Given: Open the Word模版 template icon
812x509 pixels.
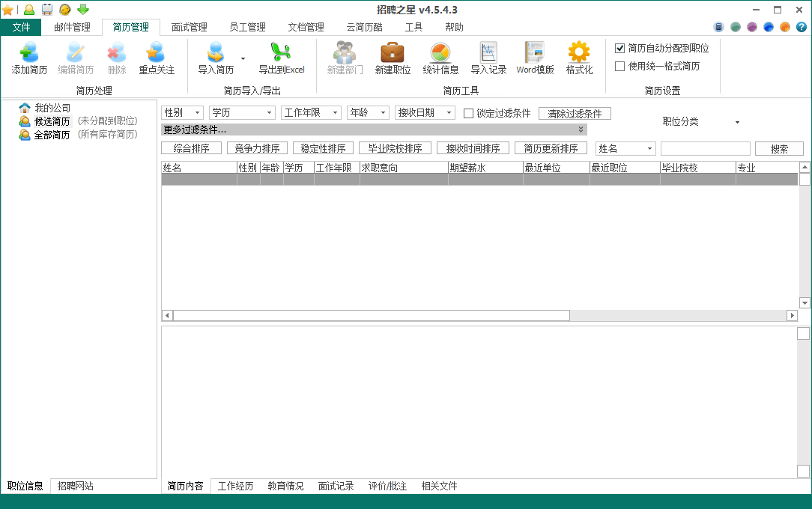Looking at the screenshot, I should 535,54.
